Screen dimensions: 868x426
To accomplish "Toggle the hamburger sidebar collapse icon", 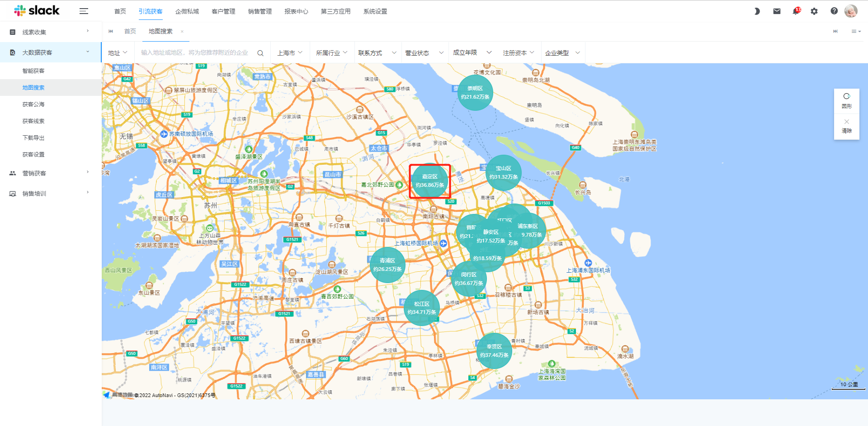I will click(x=84, y=11).
